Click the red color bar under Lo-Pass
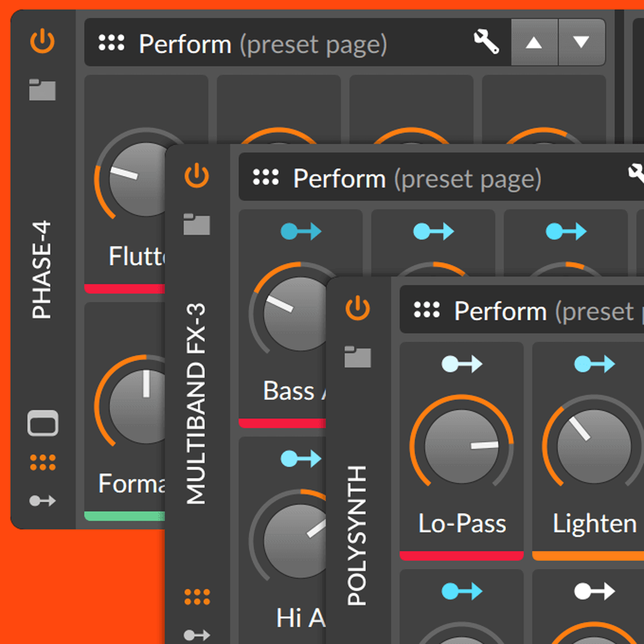This screenshot has width=644, height=644. [x=462, y=556]
